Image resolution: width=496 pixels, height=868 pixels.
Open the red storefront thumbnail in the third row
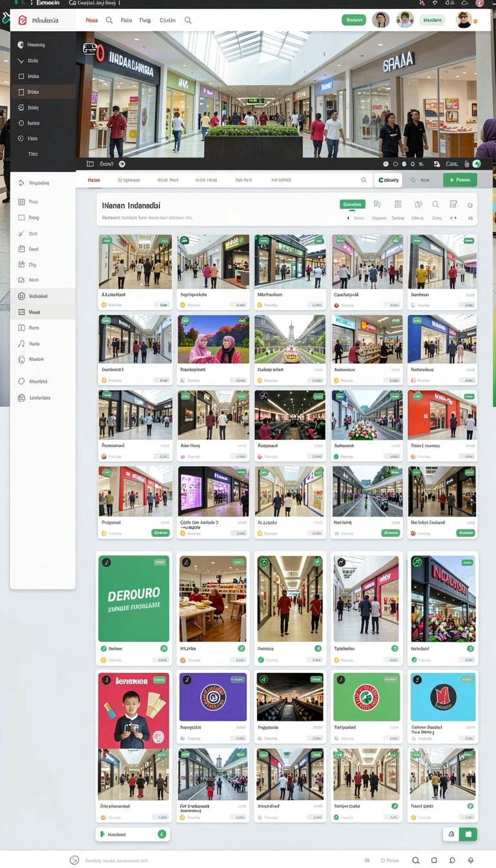442,415
